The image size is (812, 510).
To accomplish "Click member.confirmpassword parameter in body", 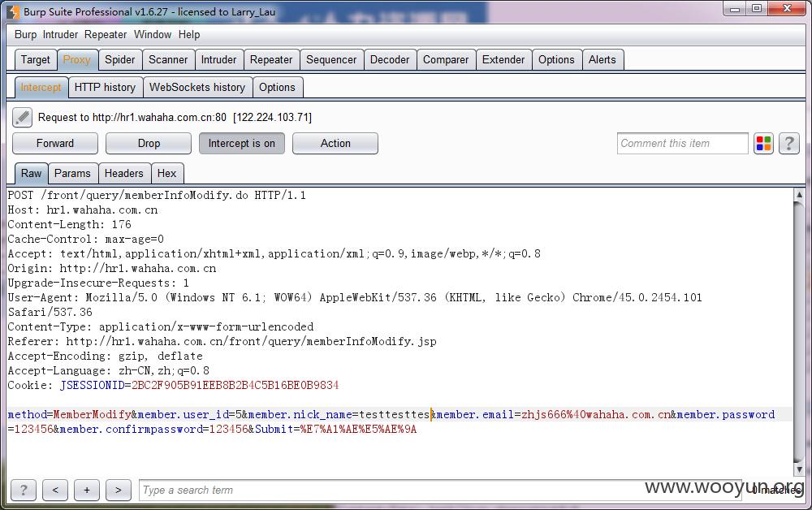I will 132,430.
